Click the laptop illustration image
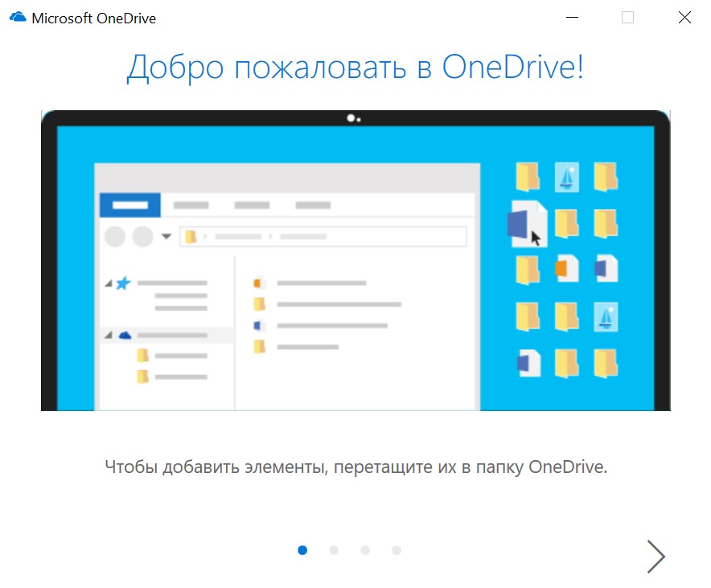The width and height of the screenshot is (711, 588). (x=355, y=261)
